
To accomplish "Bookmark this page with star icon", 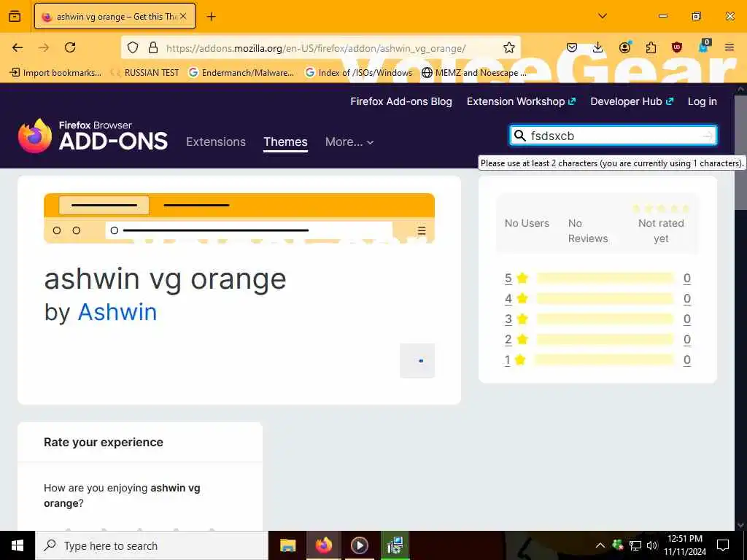I will [x=508, y=47].
